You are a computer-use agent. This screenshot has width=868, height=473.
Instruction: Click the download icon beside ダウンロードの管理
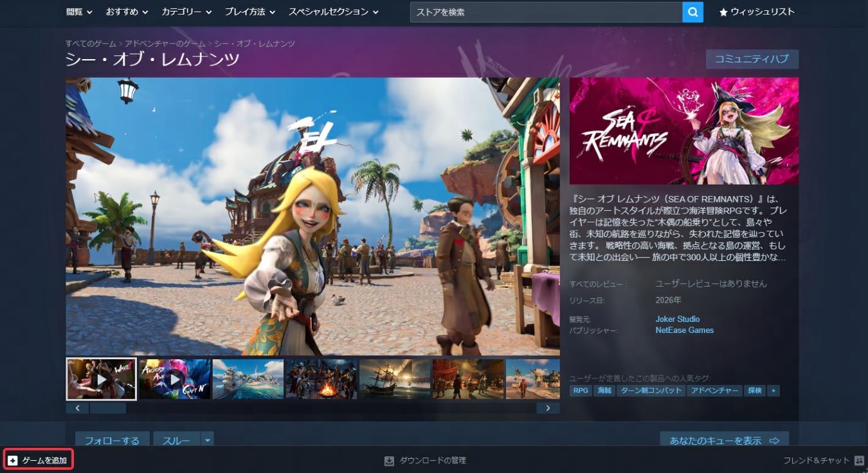click(389, 460)
